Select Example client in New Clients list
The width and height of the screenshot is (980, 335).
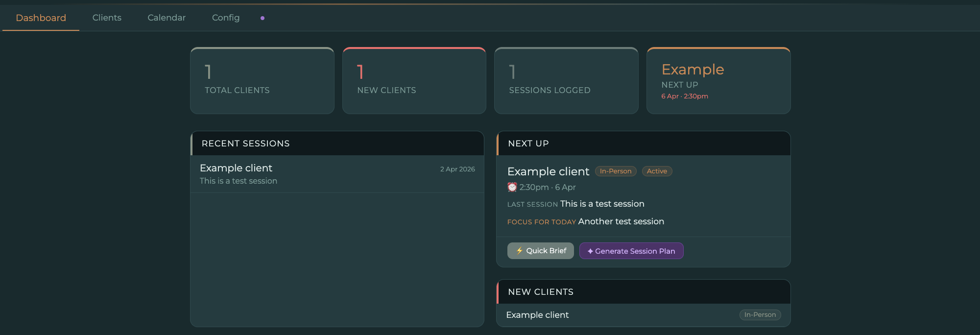[537, 315]
